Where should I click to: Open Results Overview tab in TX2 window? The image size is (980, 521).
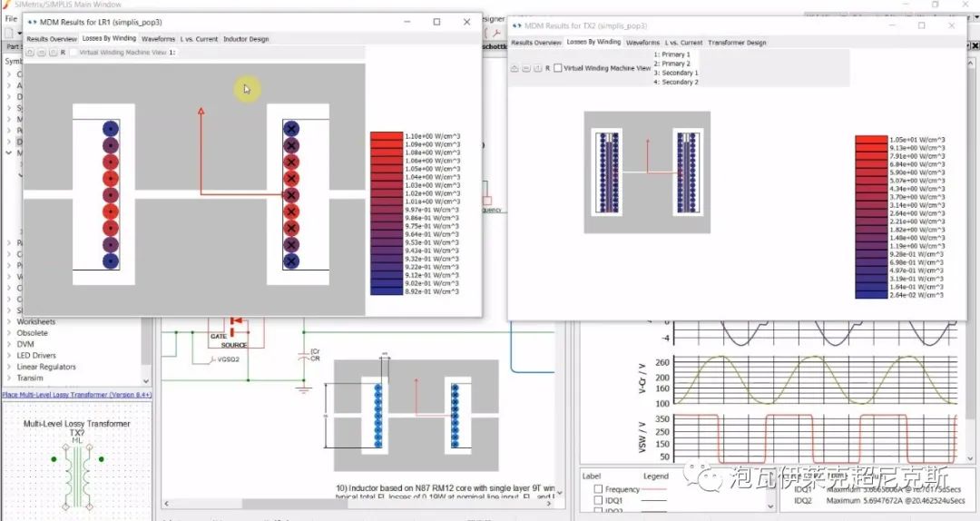point(535,43)
